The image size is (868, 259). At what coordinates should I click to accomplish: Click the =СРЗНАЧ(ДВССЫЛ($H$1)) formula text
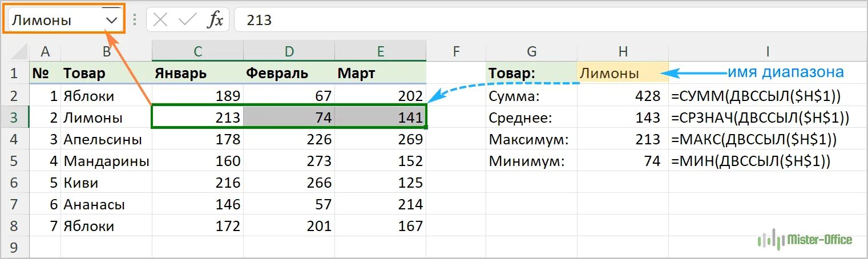click(761, 118)
